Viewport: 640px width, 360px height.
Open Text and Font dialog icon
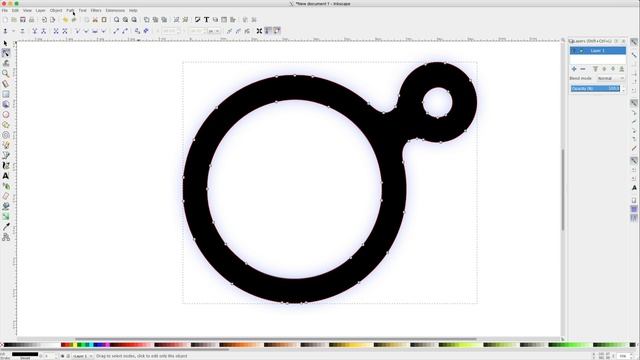coord(207,20)
